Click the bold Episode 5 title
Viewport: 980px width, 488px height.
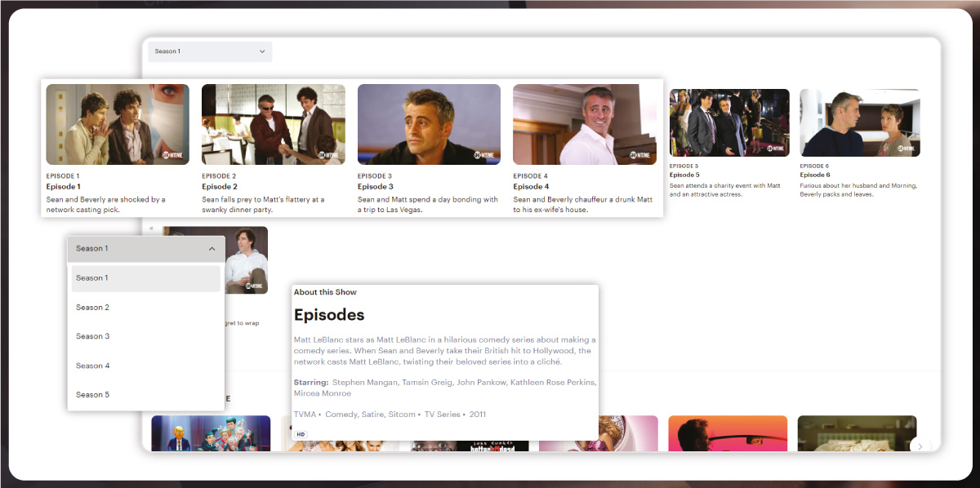tap(684, 175)
